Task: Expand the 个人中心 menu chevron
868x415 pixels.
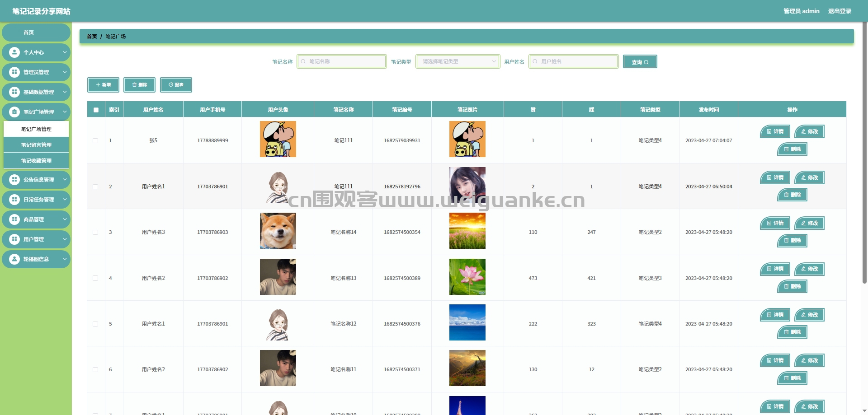Action: click(65, 52)
